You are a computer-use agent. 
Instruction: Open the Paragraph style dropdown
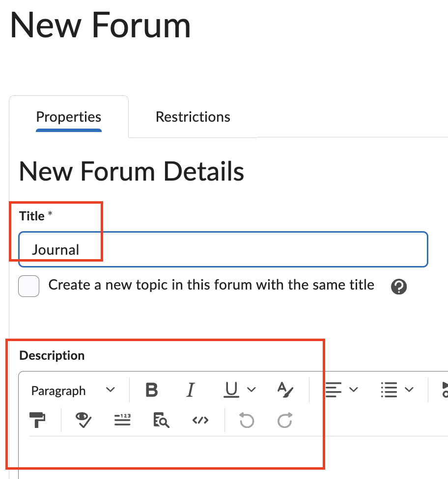(x=74, y=390)
